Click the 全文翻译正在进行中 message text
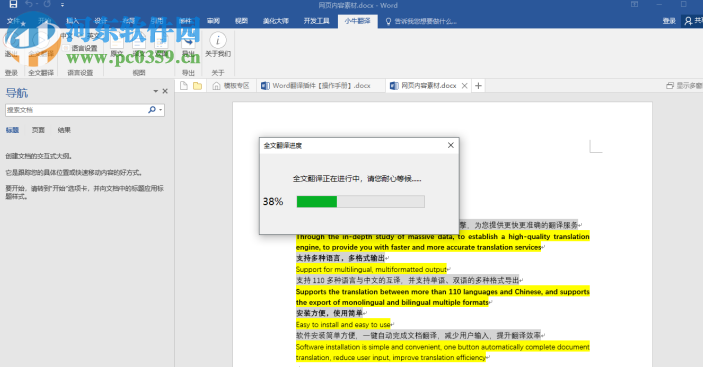This screenshot has width=703, height=367. (x=357, y=178)
